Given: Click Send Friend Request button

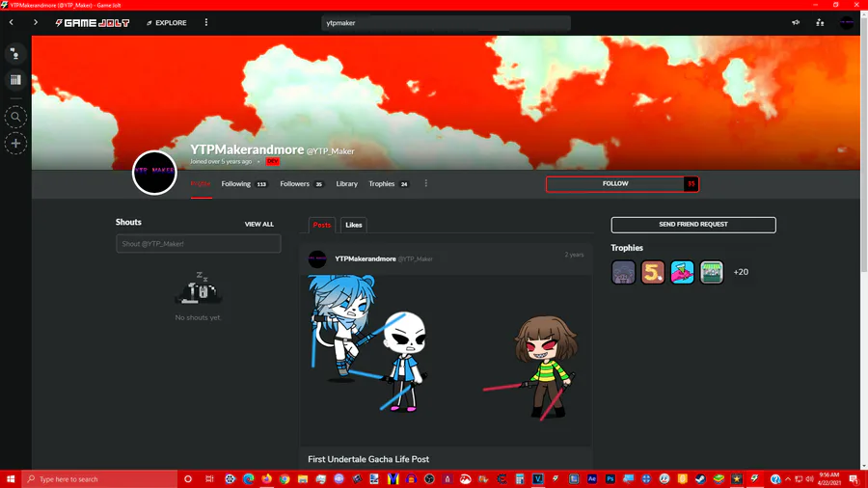Looking at the screenshot, I should click(693, 225).
